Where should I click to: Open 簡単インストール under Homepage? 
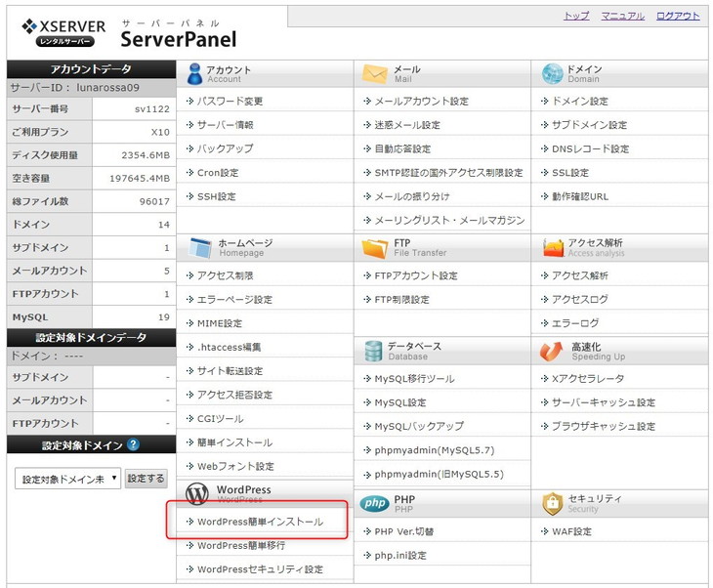click(234, 442)
